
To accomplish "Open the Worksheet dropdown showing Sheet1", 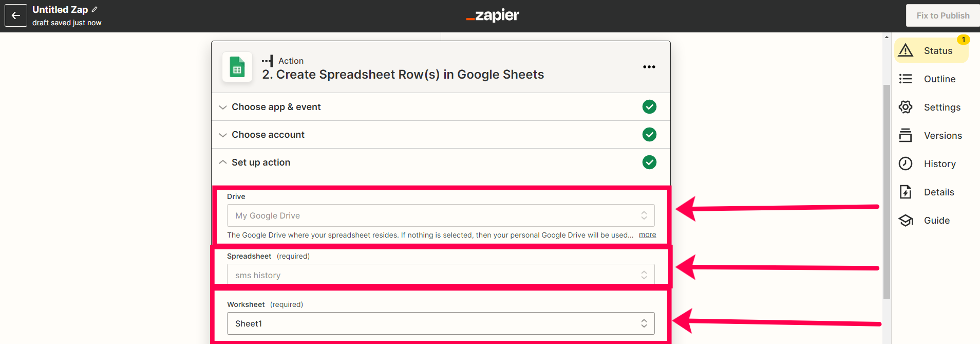I will (x=441, y=323).
